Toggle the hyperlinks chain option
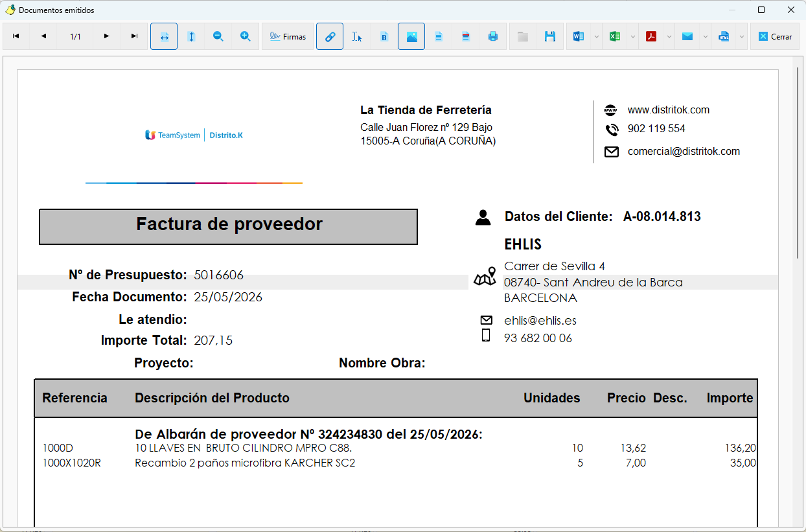 [330, 37]
